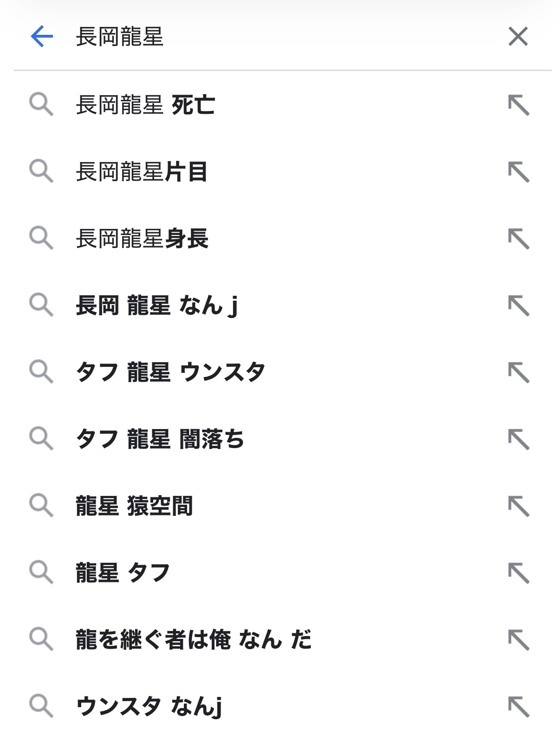Choose suggestion 龍星 猿空間
The height and width of the screenshot is (742, 560).
tap(134, 506)
